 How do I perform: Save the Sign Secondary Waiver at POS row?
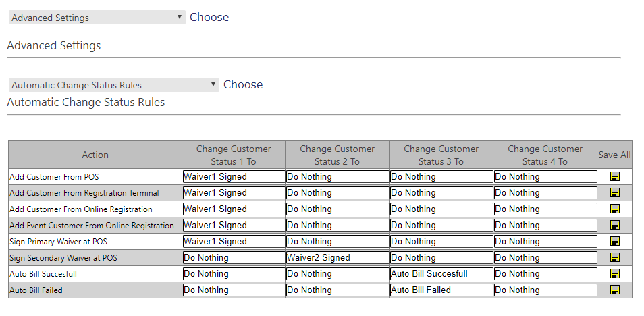click(x=615, y=258)
